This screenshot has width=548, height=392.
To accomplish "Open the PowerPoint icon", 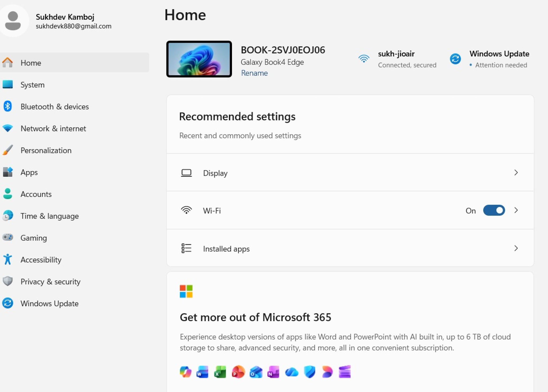I will pyautogui.click(x=238, y=372).
